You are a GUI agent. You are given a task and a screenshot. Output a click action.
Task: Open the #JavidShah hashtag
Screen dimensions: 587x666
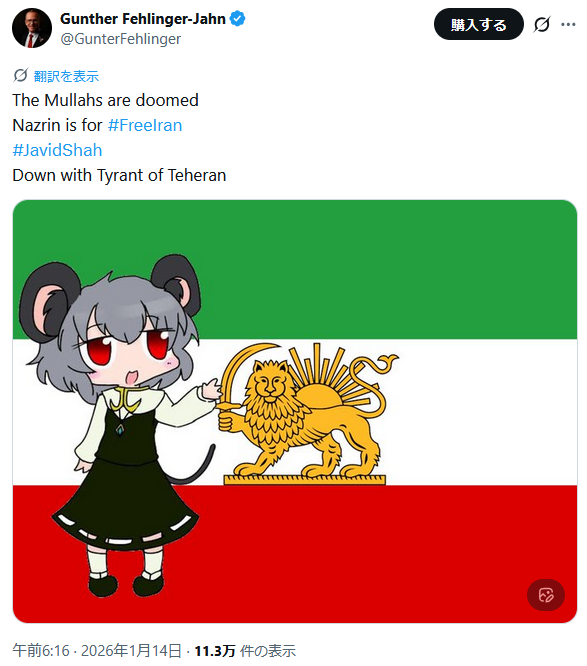(57, 150)
